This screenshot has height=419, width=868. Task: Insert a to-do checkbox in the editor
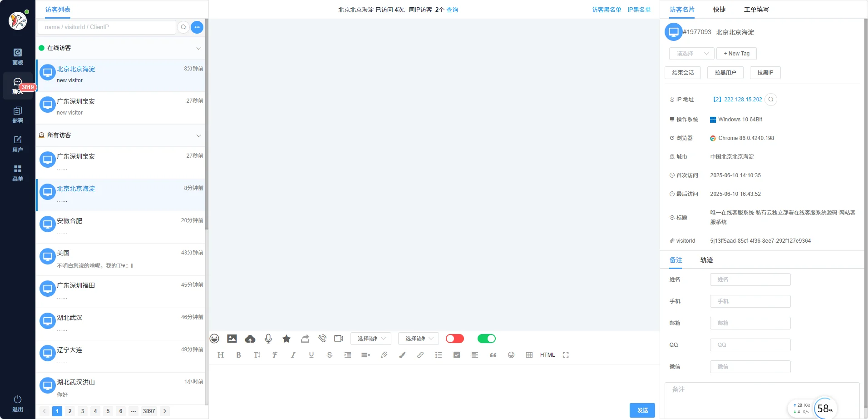(457, 355)
